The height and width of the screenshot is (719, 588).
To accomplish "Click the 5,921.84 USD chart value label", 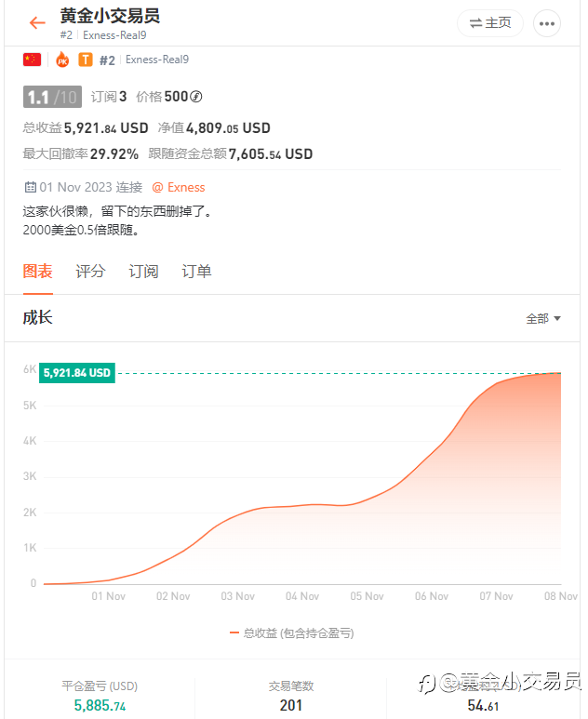I will coord(77,373).
